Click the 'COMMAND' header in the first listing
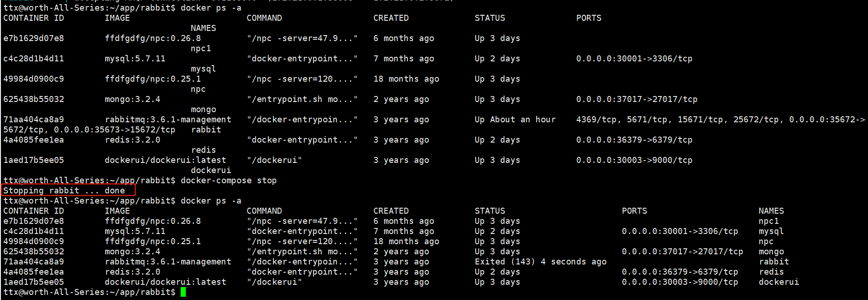This screenshot has height=300, width=868. [264, 18]
